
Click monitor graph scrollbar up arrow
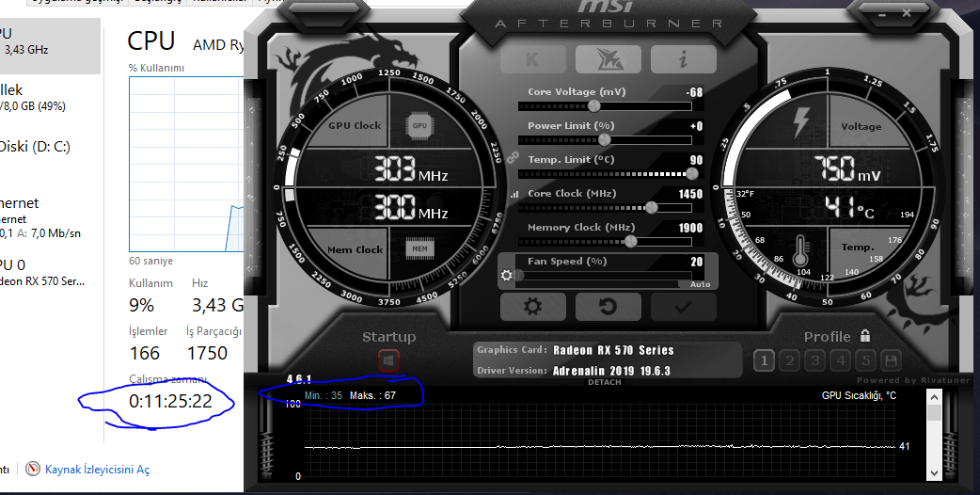click(x=934, y=397)
